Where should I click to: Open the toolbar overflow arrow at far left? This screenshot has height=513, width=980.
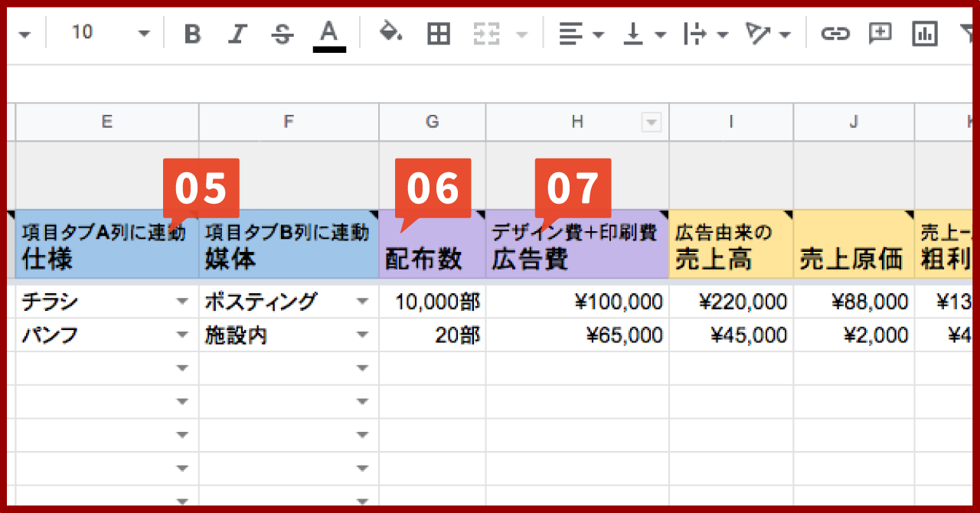(x=23, y=34)
